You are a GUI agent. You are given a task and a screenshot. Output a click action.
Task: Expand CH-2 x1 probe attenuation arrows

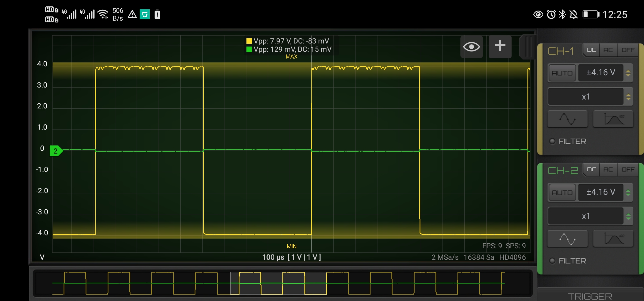pos(628,217)
